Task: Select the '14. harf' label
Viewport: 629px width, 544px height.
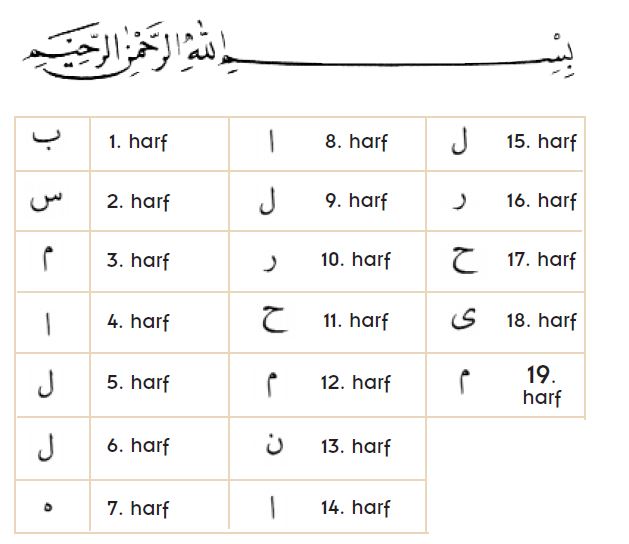Action: (355, 507)
